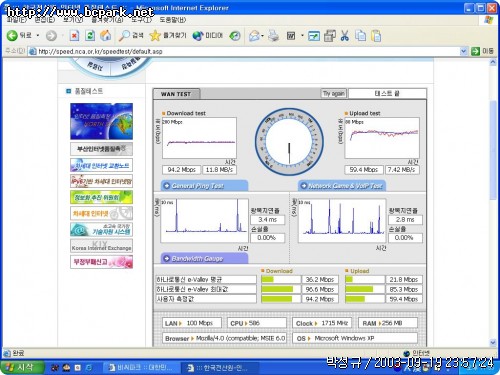Open the orange 차세대 인터넷 banner
The height and width of the screenshot is (375, 500).
tap(101, 213)
